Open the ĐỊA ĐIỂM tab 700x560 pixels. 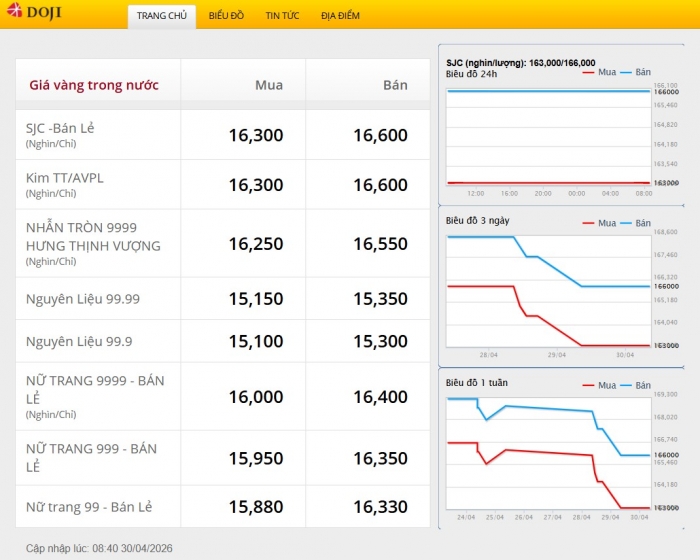pos(340,16)
